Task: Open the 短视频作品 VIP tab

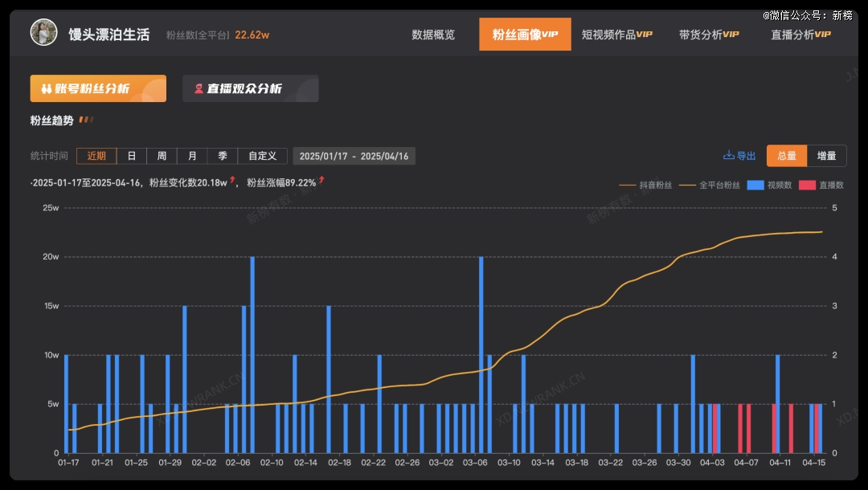Action: tap(616, 35)
